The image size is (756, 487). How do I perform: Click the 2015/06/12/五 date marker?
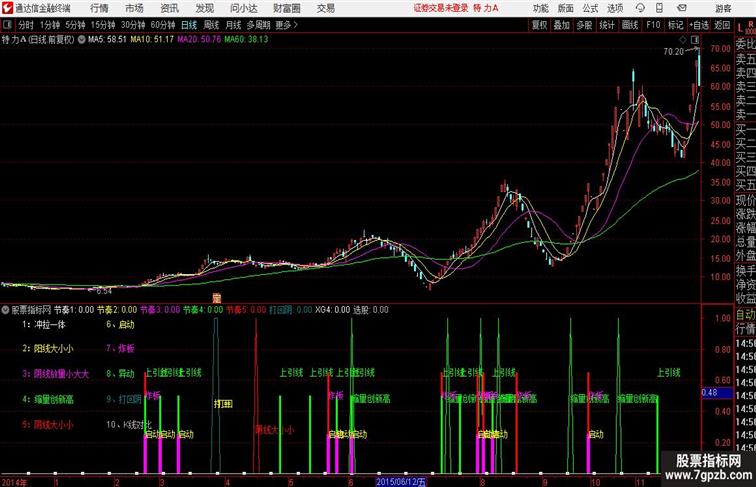pyautogui.click(x=401, y=482)
